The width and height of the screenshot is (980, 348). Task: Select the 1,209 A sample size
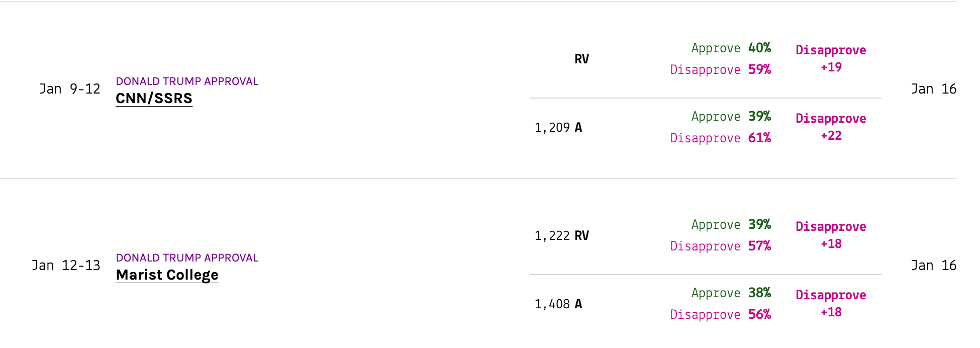[x=558, y=128]
